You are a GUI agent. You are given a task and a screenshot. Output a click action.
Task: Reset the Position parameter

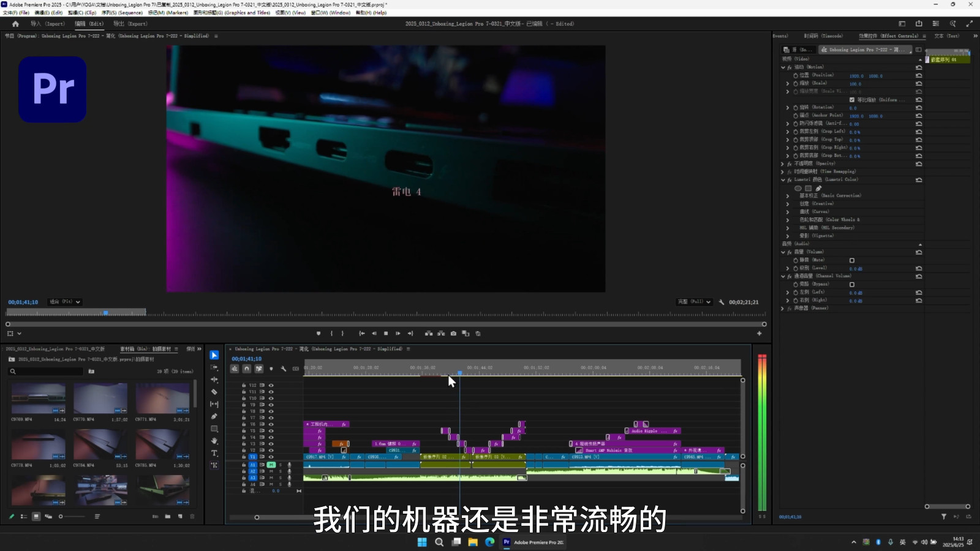click(x=919, y=75)
